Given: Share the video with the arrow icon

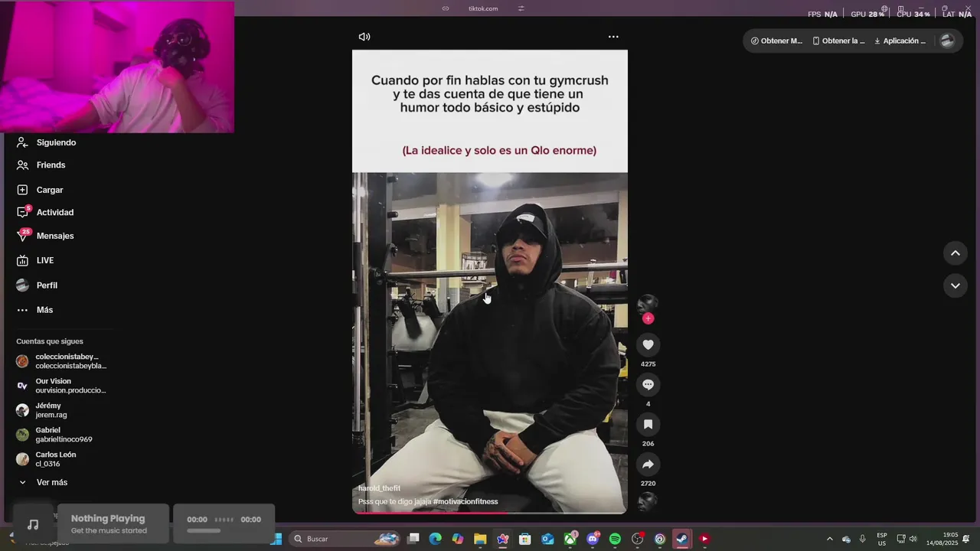Looking at the screenshot, I should pyautogui.click(x=648, y=465).
